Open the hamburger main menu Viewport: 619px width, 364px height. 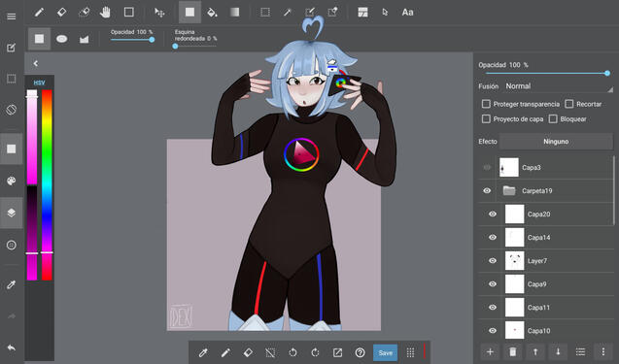(x=12, y=17)
